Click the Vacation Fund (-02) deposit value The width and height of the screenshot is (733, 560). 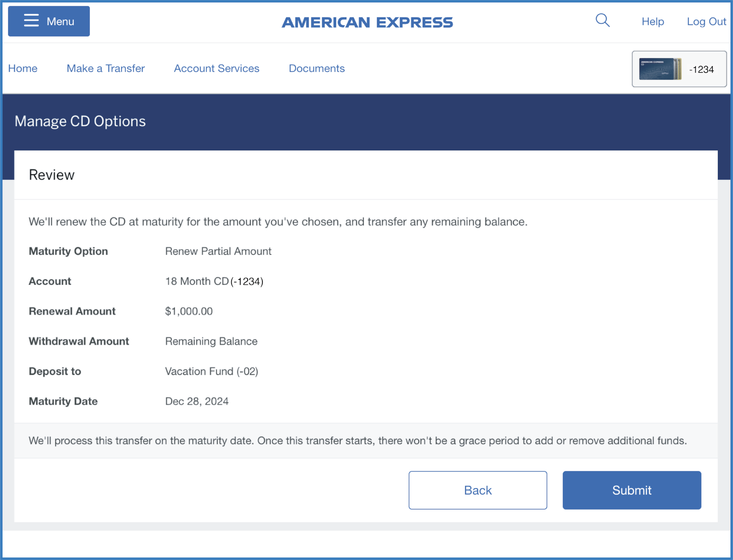(x=212, y=371)
